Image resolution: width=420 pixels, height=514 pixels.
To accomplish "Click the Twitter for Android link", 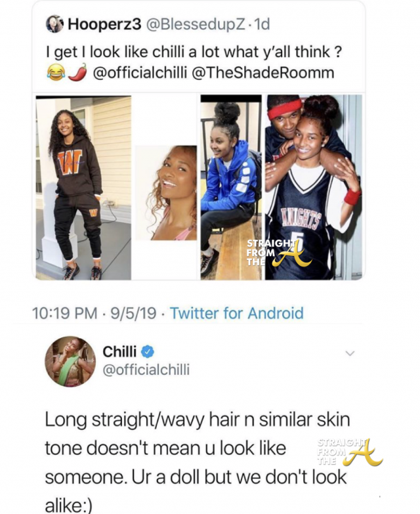I will pyautogui.click(x=237, y=313).
